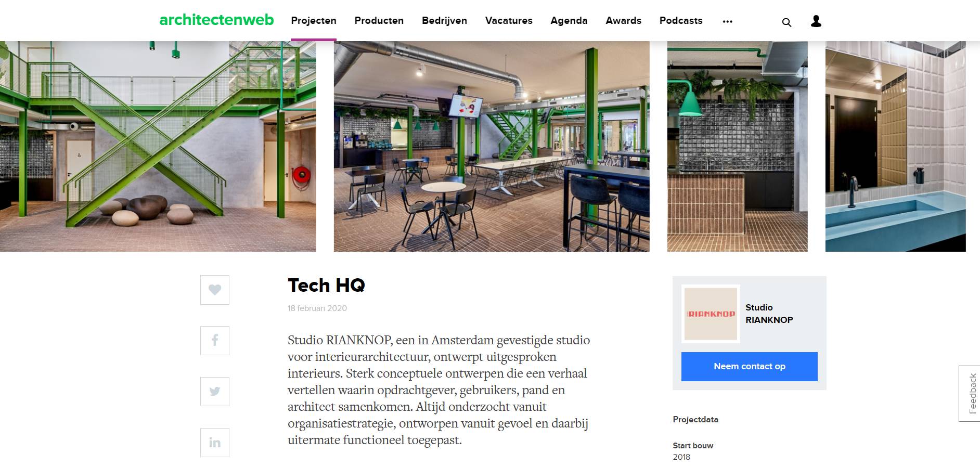
Task: Share the project on Twitter
Action: (215, 392)
